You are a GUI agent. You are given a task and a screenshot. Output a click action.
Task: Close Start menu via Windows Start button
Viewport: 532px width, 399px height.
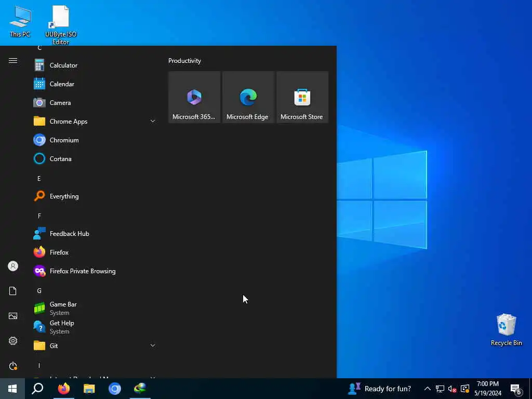[12, 389]
